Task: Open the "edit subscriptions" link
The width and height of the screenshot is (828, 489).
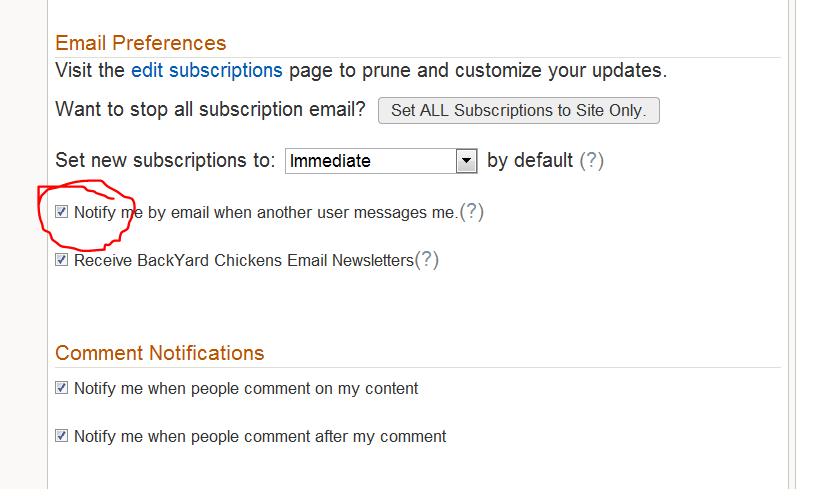Action: coord(207,71)
